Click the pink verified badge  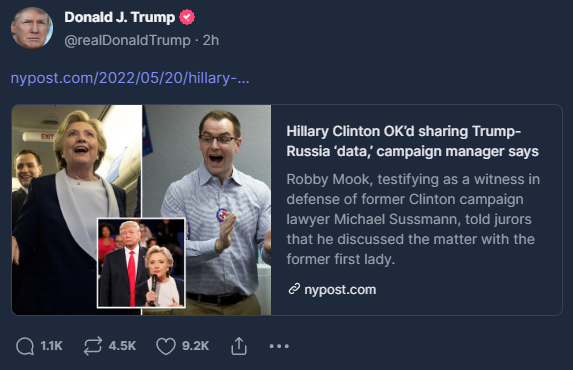tap(187, 17)
